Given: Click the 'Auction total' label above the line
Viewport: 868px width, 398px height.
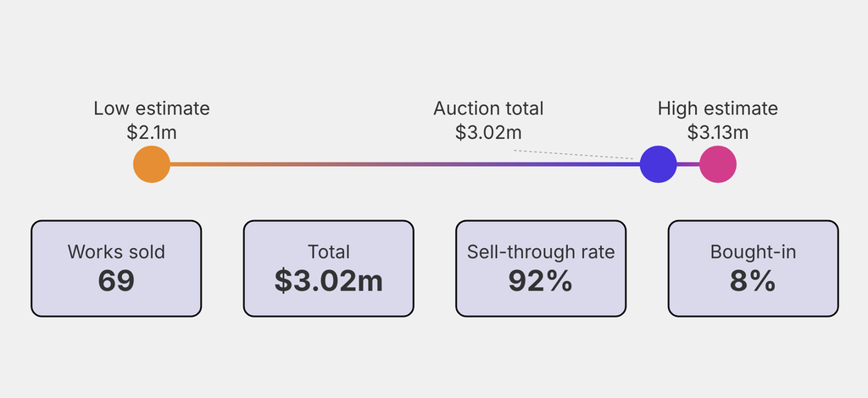Looking at the screenshot, I should click(x=488, y=108).
